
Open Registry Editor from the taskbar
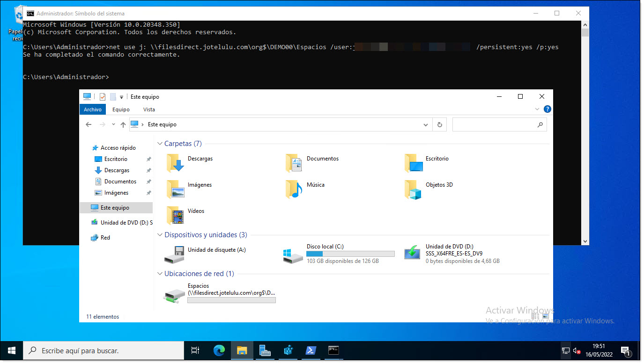click(x=288, y=350)
